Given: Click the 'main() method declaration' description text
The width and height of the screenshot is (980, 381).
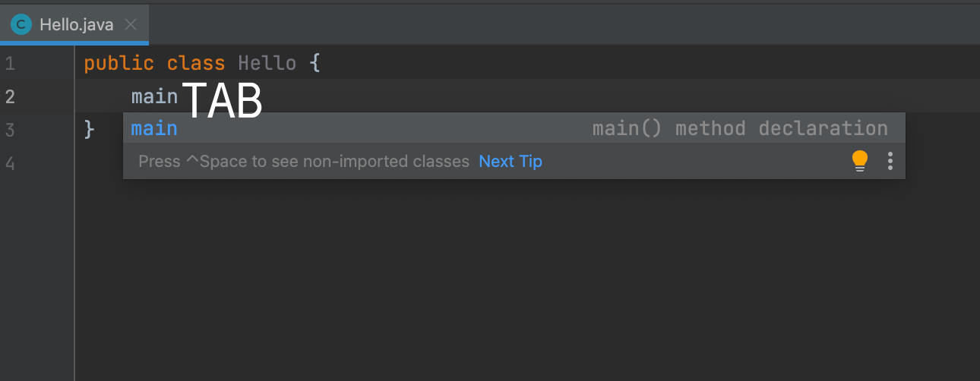Looking at the screenshot, I should (x=740, y=128).
